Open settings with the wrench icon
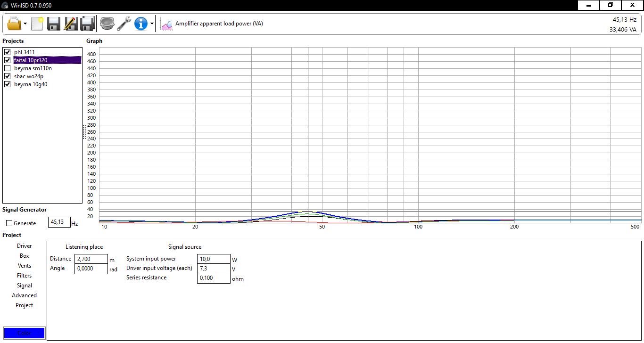This screenshot has width=644, height=343. tap(124, 23)
